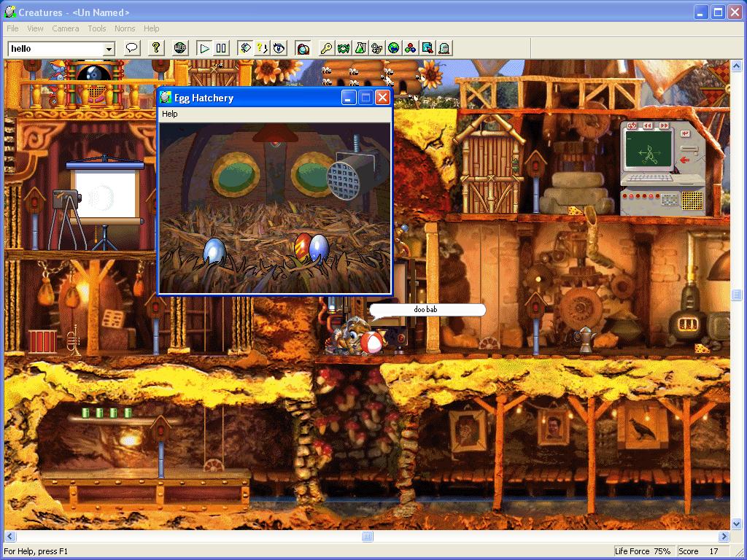Open the green flask science kit

click(360, 48)
